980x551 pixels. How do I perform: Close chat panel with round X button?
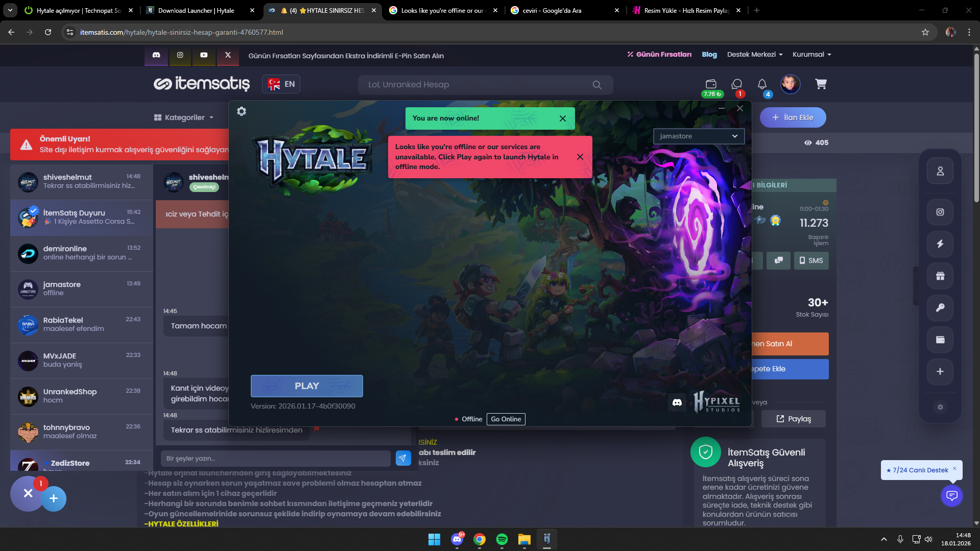click(28, 493)
